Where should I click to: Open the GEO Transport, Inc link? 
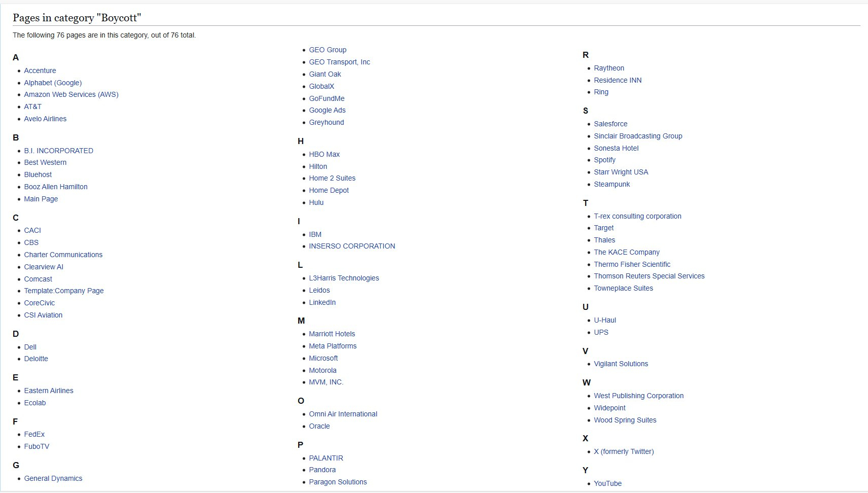[340, 62]
